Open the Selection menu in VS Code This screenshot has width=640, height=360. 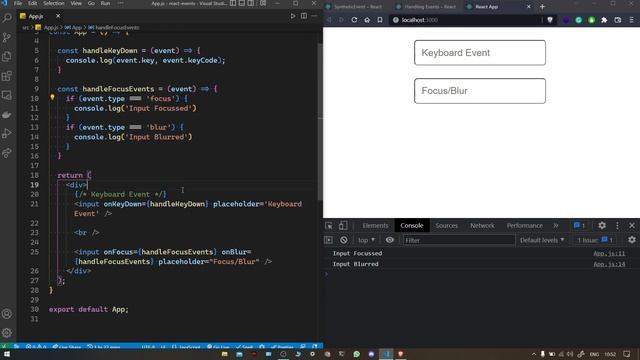coord(53,3)
